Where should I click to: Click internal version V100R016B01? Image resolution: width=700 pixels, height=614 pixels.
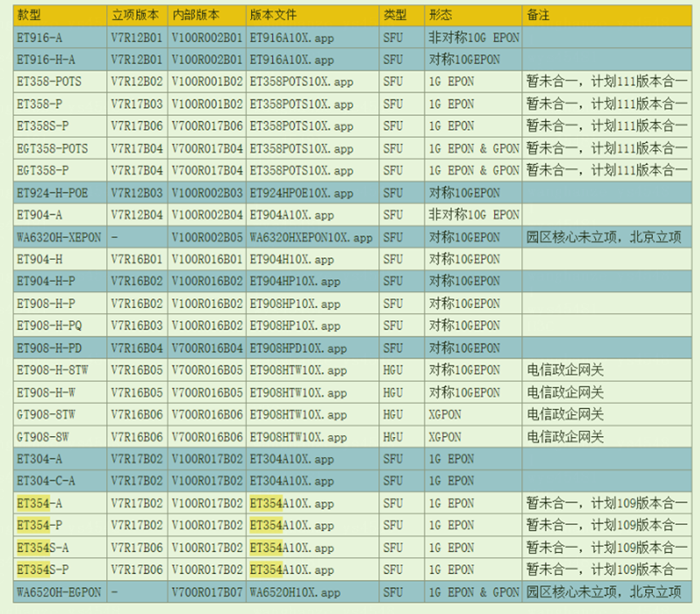(207, 259)
